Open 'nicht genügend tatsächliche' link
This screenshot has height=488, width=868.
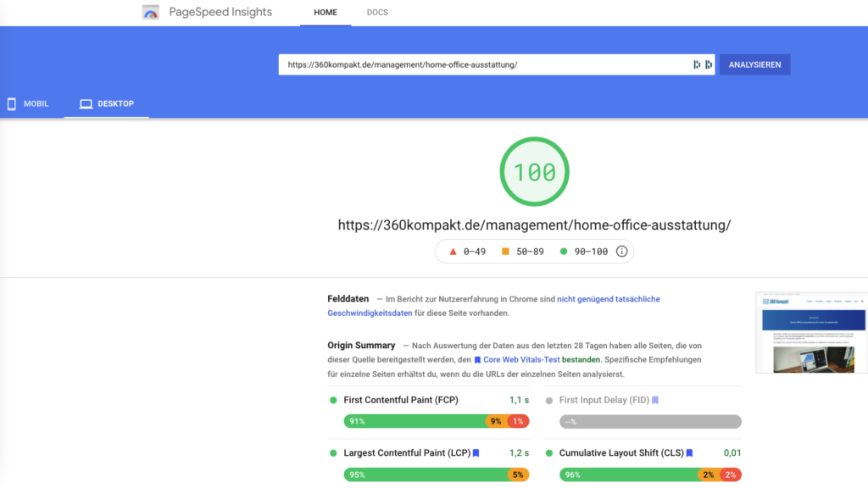point(609,299)
